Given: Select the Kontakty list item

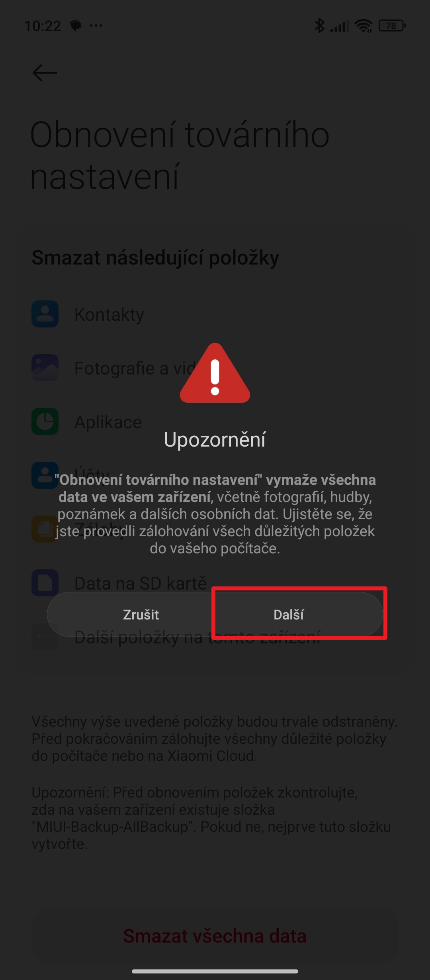Looking at the screenshot, I should pos(215,314).
